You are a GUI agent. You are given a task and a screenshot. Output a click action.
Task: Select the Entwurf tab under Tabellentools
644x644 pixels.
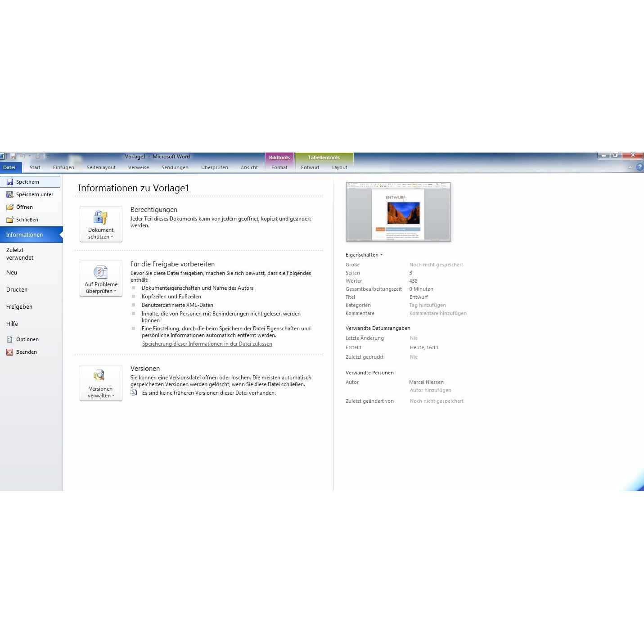point(310,167)
